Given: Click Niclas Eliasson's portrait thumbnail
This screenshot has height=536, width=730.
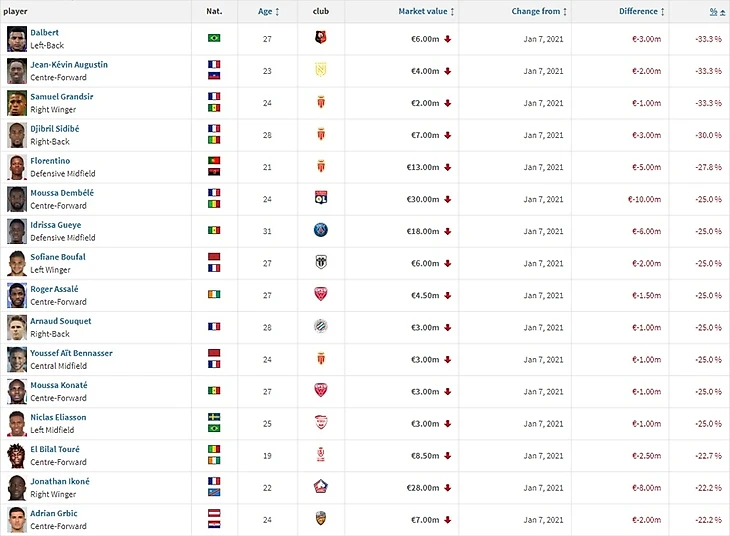Looking at the screenshot, I should (x=16, y=422).
